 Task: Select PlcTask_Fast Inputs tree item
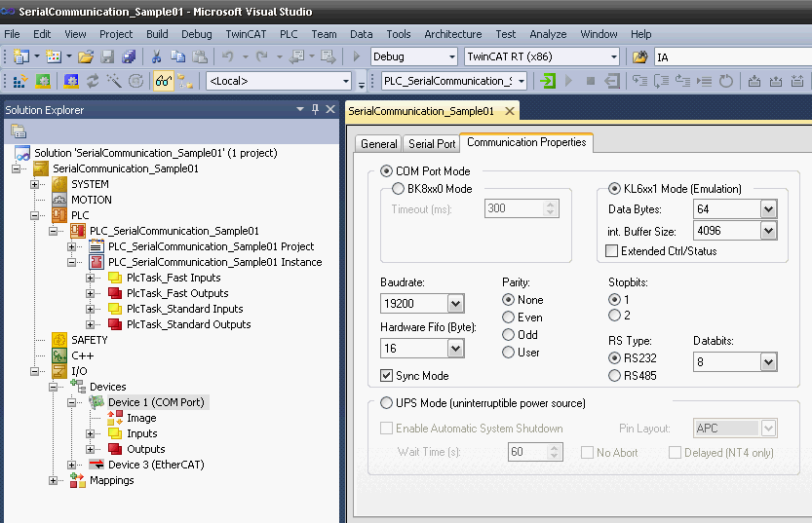174,278
